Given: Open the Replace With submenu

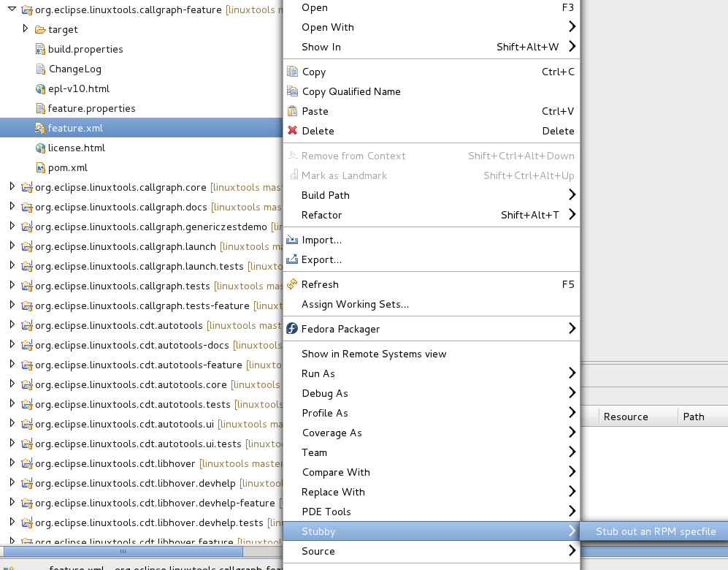Looking at the screenshot, I should click(x=432, y=492).
